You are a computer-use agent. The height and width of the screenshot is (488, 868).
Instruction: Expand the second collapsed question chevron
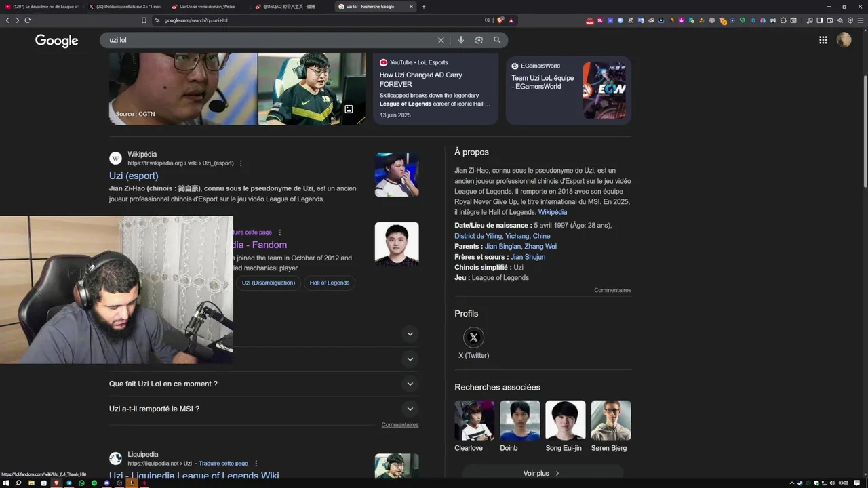click(x=410, y=359)
